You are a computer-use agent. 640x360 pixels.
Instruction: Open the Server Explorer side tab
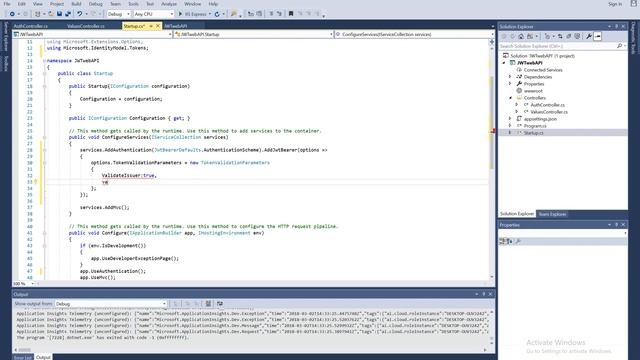pos(6,36)
